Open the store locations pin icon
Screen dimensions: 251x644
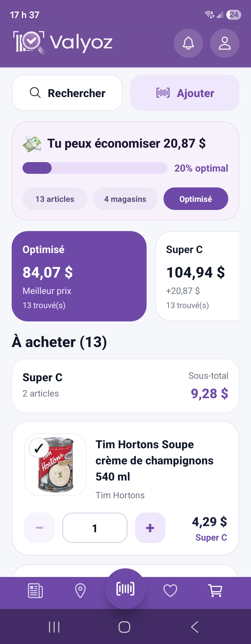point(80,591)
